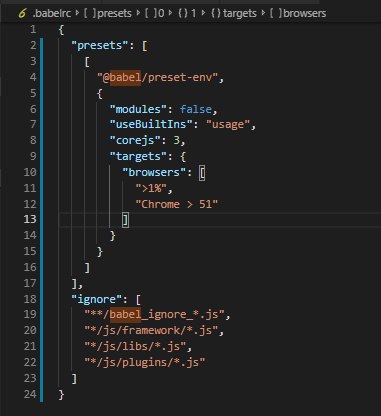381x416 pixels.
Task: Click the breadcrumb arrow before targets
Action: pyautogui.click(x=204, y=13)
